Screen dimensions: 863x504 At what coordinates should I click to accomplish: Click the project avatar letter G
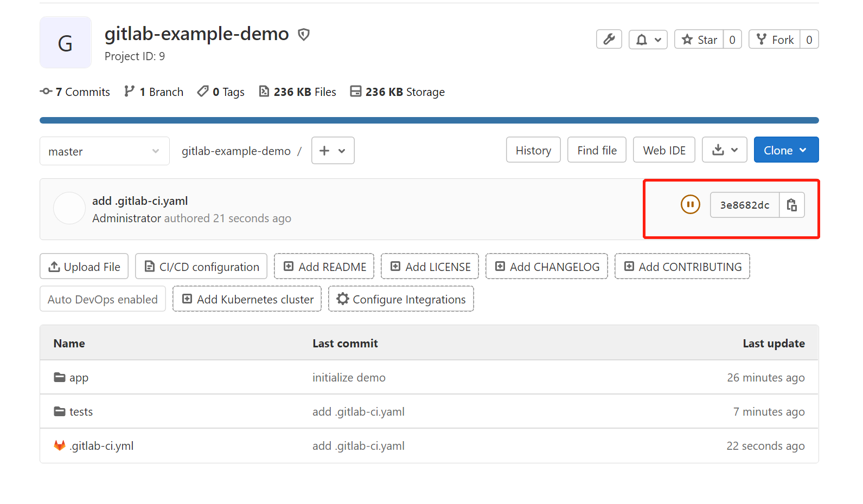(x=66, y=42)
